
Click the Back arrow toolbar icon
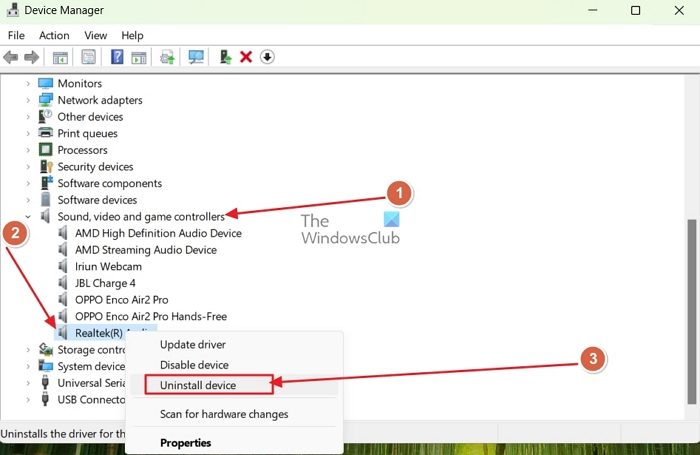10,57
